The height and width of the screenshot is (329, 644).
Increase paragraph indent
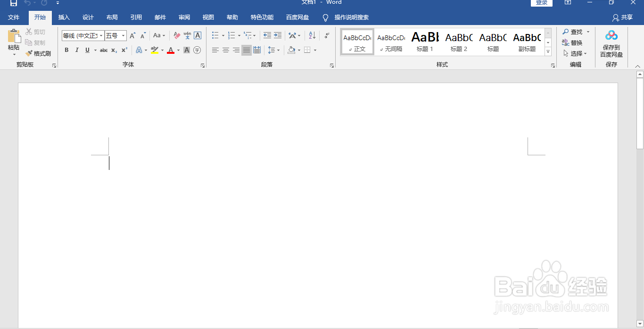click(278, 35)
